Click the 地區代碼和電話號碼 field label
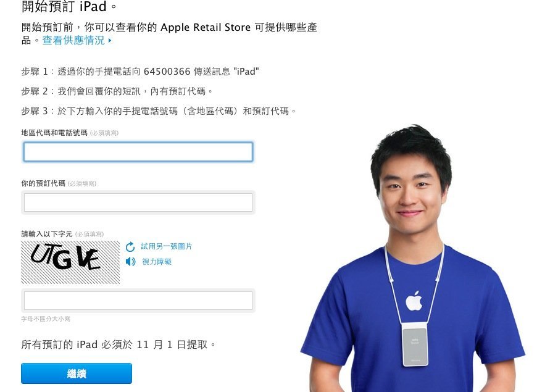 tap(54, 133)
